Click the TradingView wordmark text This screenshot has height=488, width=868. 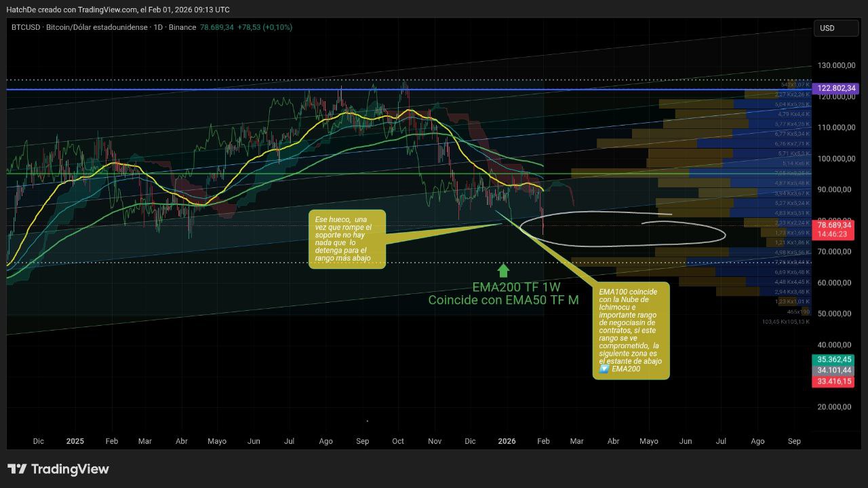click(x=70, y=469)
